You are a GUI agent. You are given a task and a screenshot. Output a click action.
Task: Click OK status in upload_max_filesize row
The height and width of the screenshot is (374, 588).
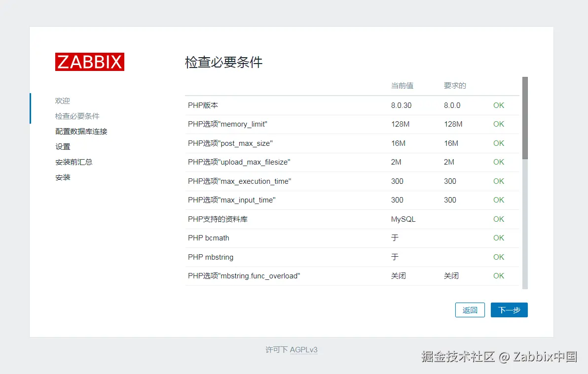click(498, 162)
